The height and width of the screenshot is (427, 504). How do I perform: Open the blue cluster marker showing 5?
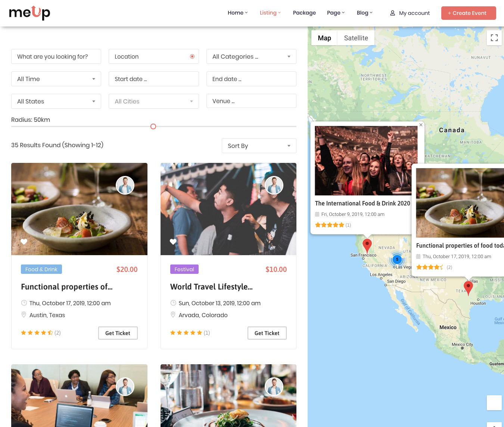[x=397, y=259]
